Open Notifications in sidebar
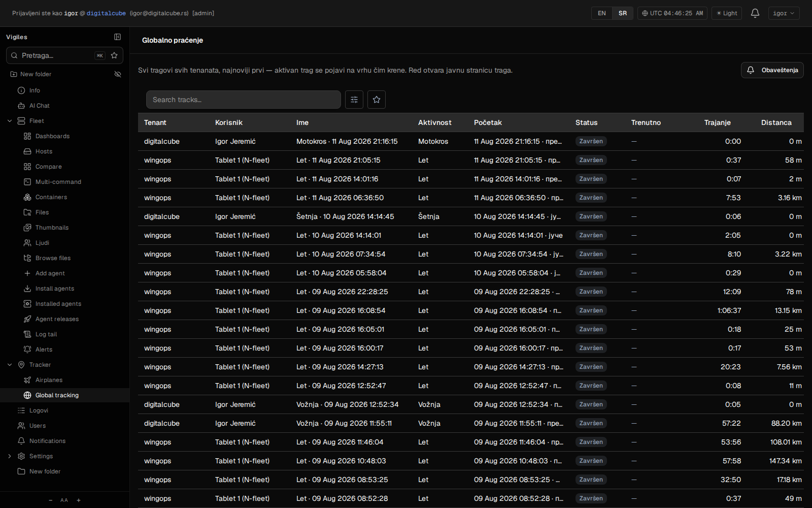Viewport: 812px width, 508px height. pos(47,441)
